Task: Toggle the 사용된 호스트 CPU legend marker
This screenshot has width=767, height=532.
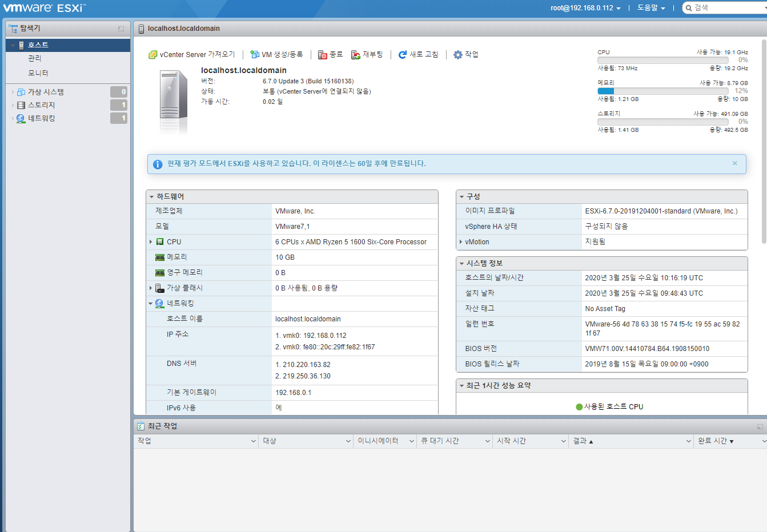Action: coord(579,407)
